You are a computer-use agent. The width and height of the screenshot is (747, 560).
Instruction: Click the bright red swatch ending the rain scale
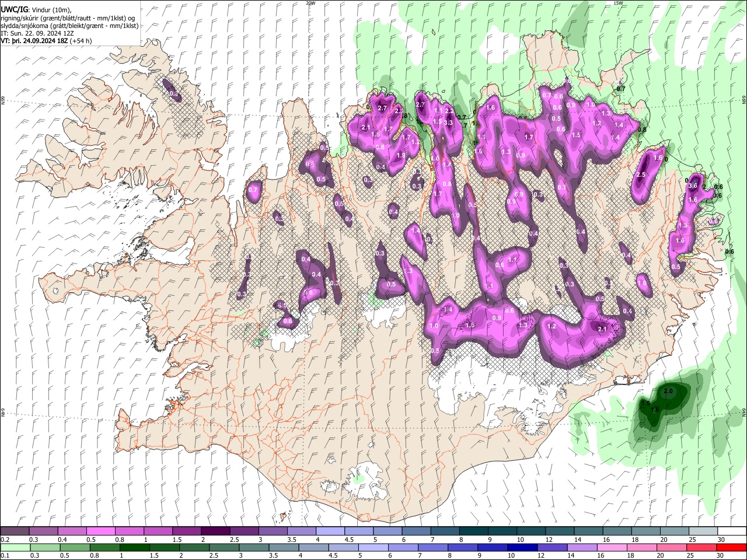click(731, 547)
